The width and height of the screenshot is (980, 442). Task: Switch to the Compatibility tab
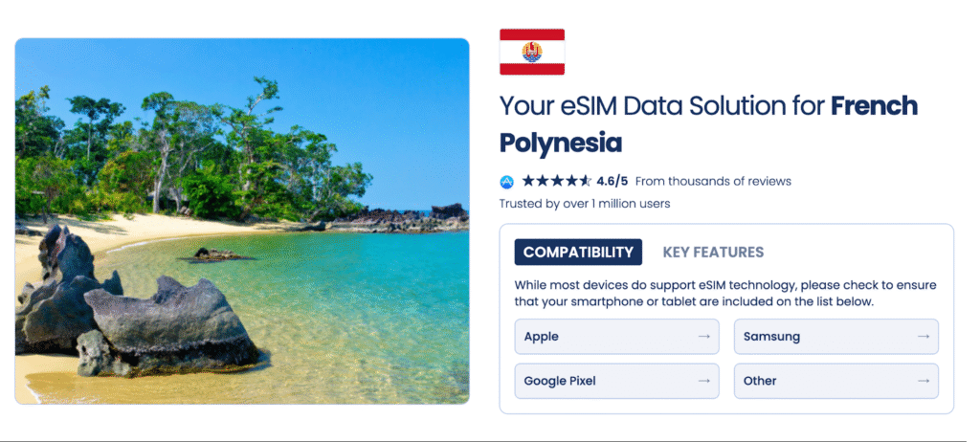[578, 253]
